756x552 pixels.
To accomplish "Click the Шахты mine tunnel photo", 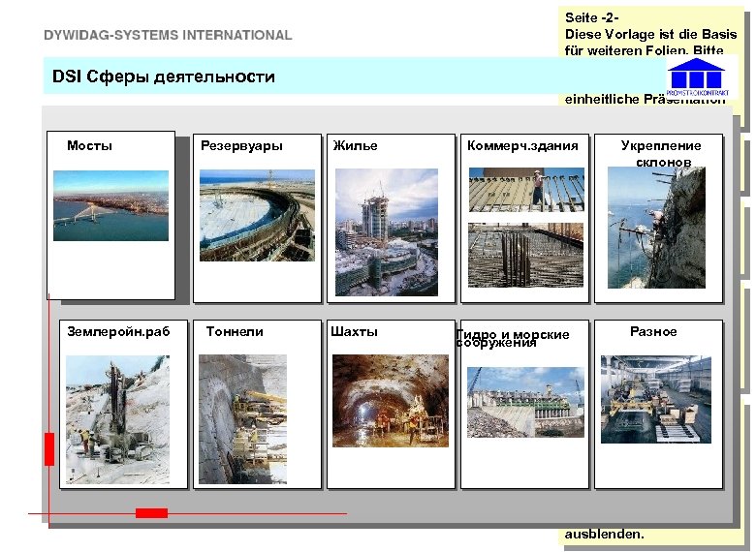I will (391, 401).
